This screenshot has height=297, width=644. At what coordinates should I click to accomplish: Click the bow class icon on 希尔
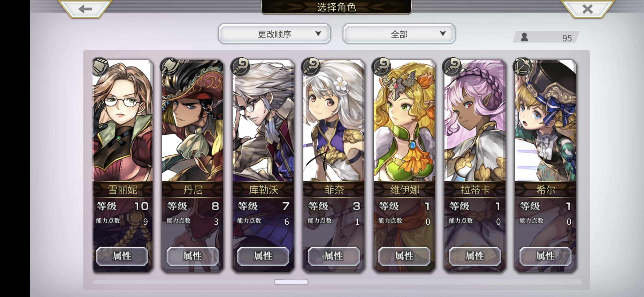pos(523,66)
